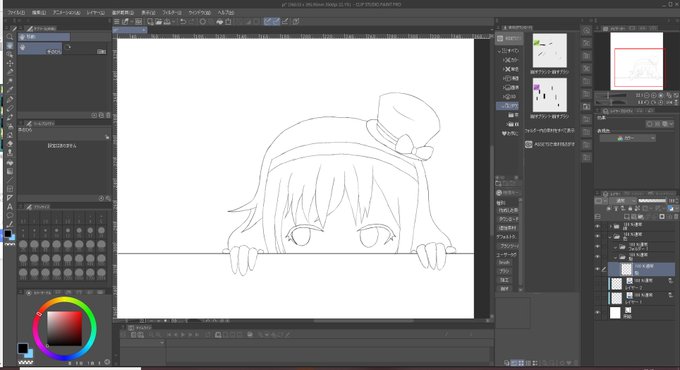
Task: Select the Eyedropper tool
Action: click(10, 90)
